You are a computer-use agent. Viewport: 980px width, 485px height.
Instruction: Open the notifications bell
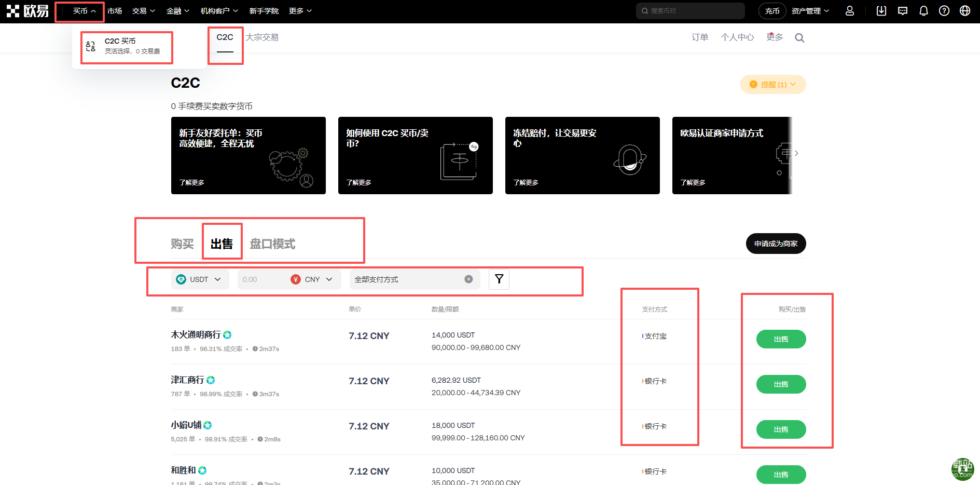pyautogui.click(x=923, y=11)
